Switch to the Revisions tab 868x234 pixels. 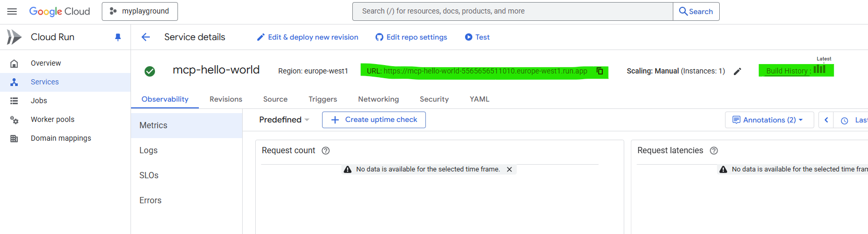point(225,99)
